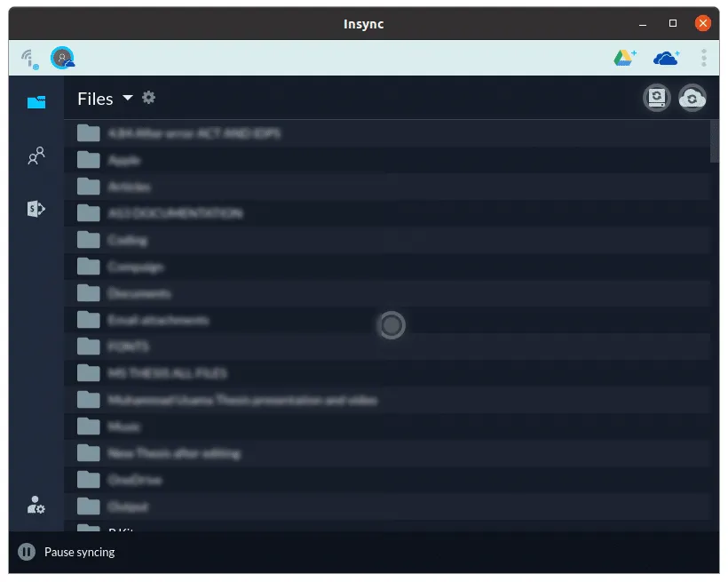Select the FONTS folder row

pos(387,347)
